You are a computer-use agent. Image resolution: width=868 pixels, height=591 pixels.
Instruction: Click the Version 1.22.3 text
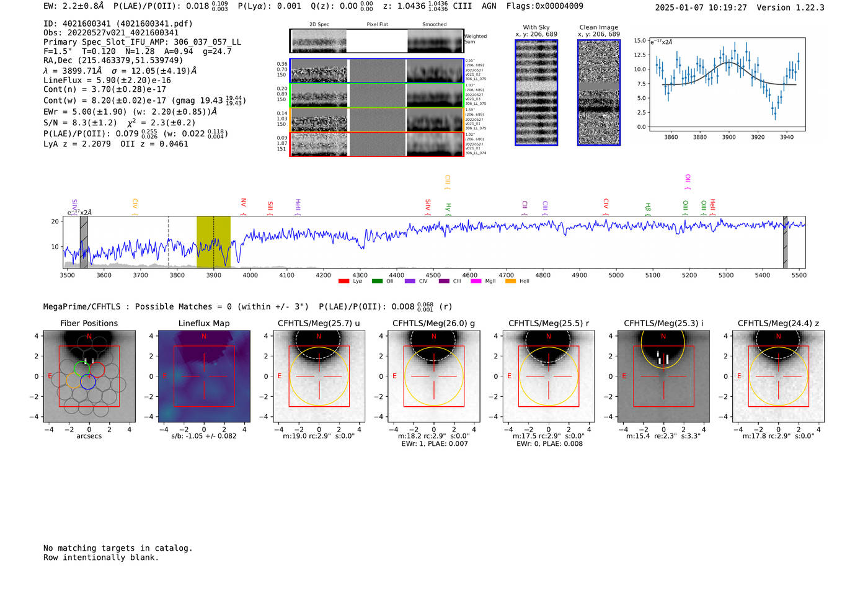coord(790,7)
